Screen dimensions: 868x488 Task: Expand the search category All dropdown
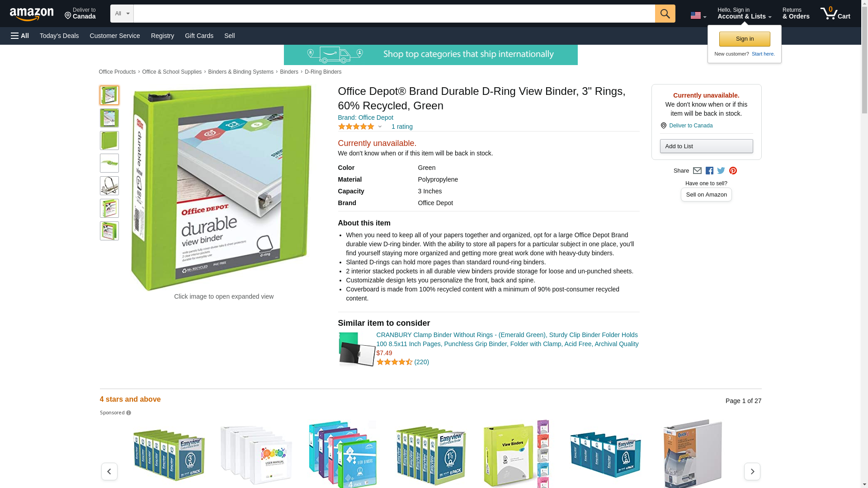tap(122, 14)
